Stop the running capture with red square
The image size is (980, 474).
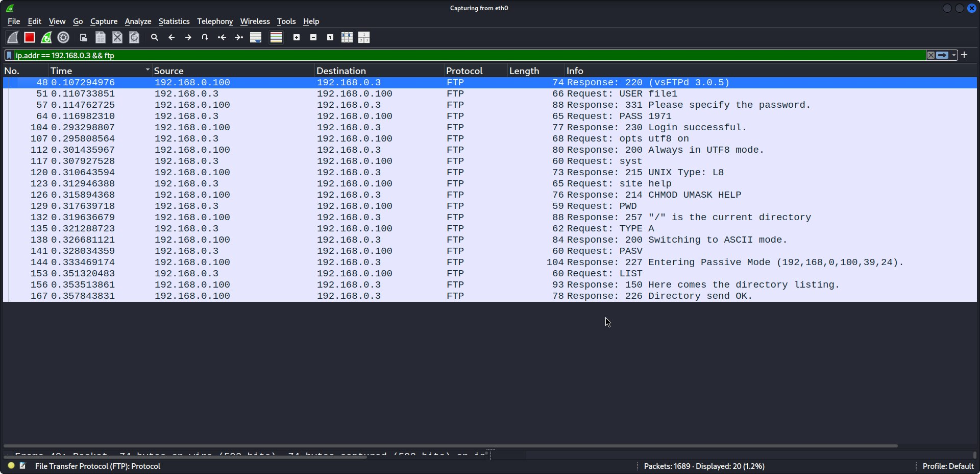(30, 37)
